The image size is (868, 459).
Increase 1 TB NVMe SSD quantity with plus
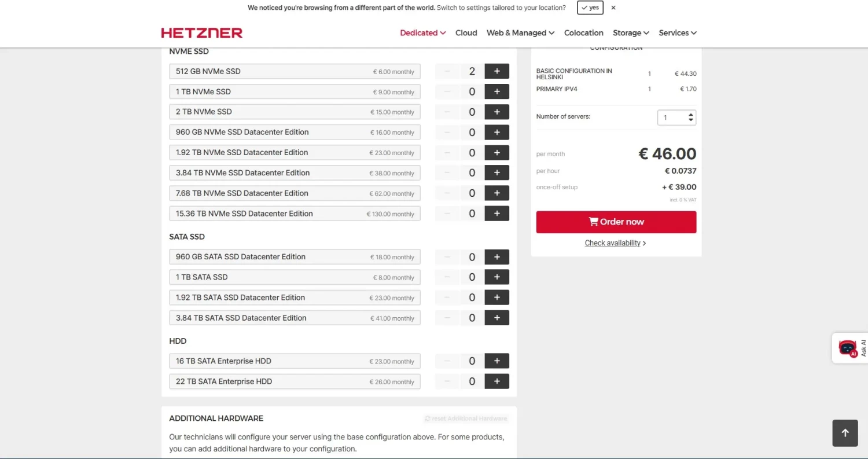[496, 91]
